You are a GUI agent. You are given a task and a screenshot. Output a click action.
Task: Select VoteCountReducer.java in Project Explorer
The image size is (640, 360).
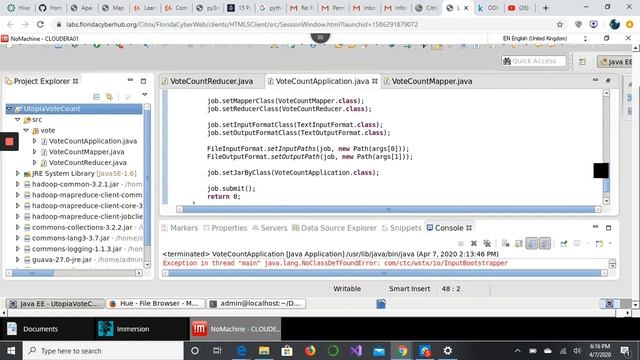click(x=87, y=162)
